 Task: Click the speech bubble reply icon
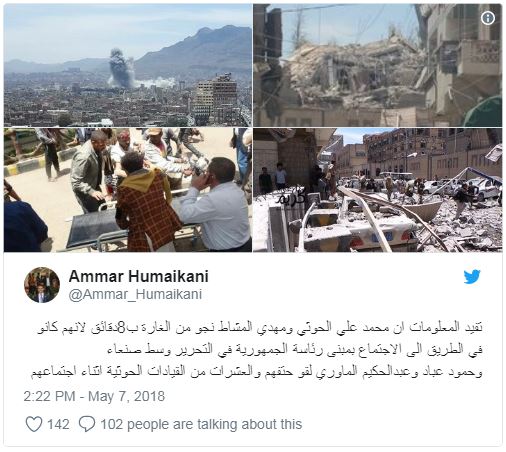(87, 424)
